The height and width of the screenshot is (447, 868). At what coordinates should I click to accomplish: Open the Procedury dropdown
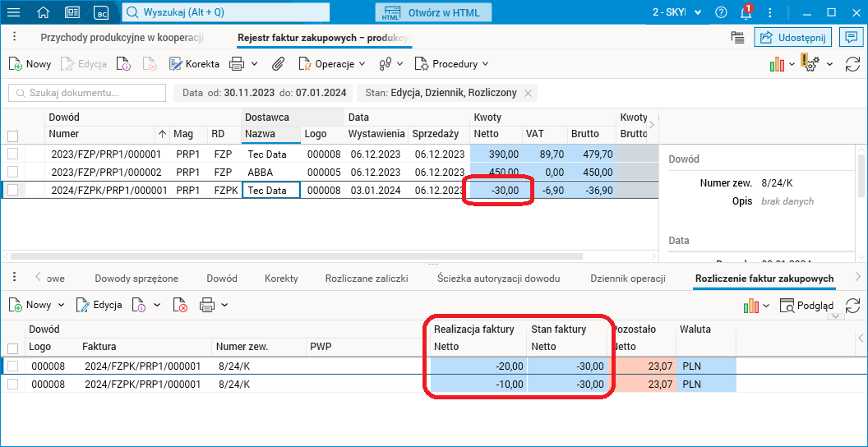click(x=452, y=63)
